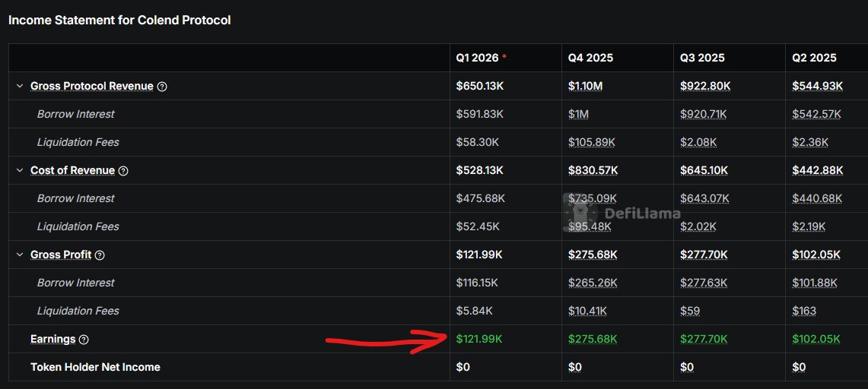Click the $5.84K value
This screenshot has width=868, height=389.
coord(475,311)
